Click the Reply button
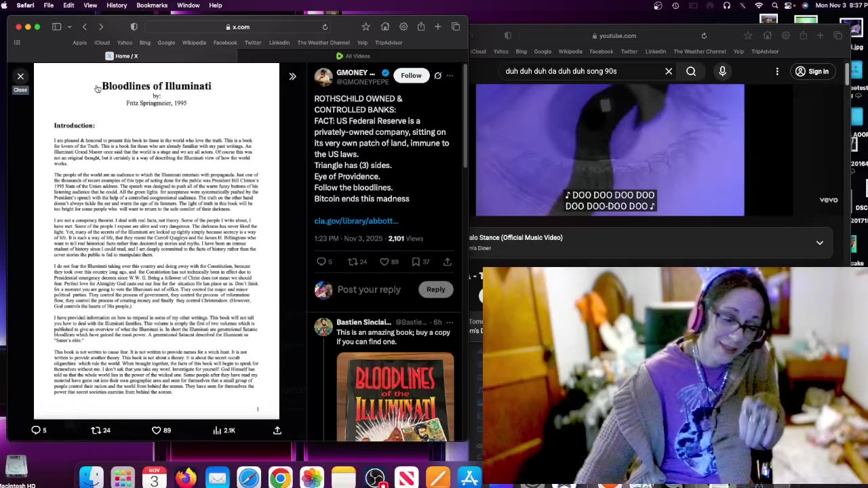The width and height of the screenshot is (868, 488). 436,289
